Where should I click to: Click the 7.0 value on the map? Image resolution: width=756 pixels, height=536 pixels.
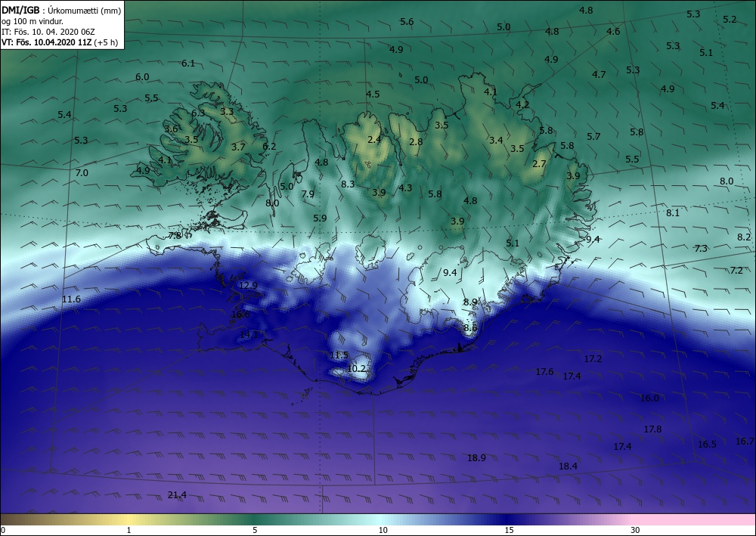(82, 172)
